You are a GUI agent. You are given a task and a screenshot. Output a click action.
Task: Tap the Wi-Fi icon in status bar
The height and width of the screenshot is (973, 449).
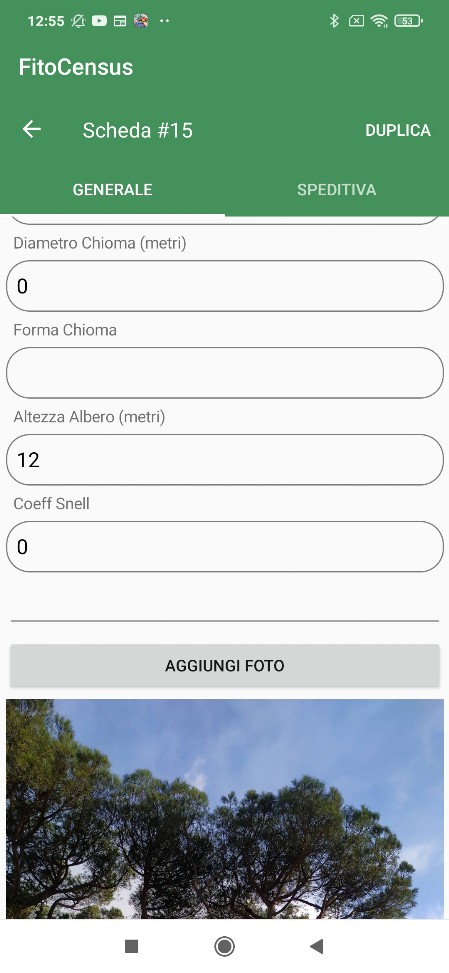[x=379, y=21]
